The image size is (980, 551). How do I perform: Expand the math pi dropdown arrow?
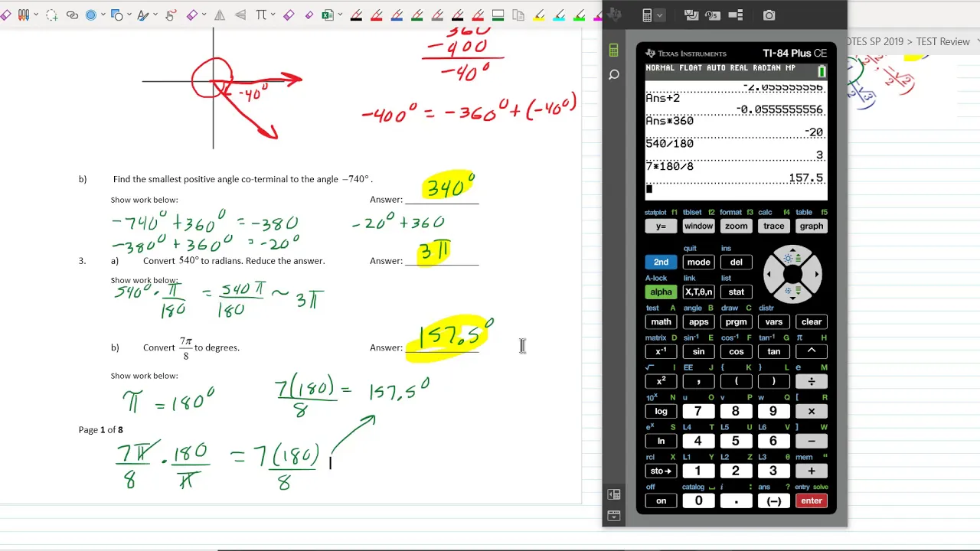(x=273, y=15)
